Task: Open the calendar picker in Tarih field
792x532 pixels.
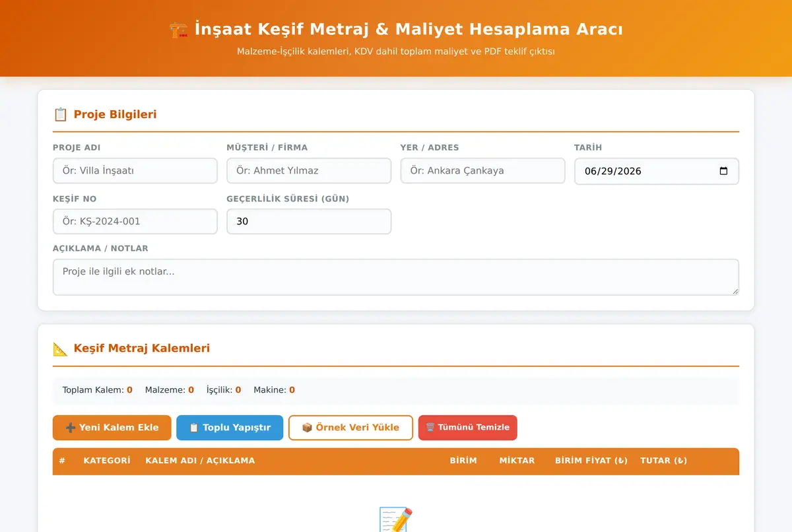Action: 723,171
